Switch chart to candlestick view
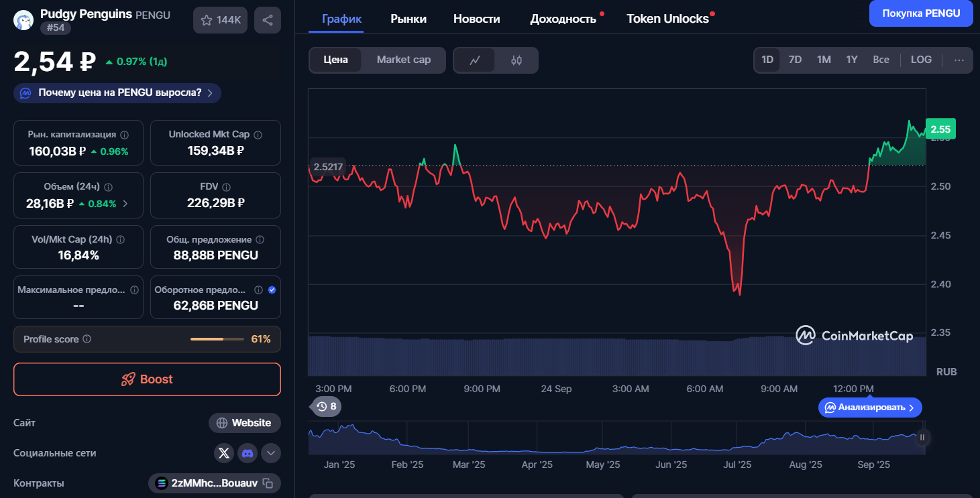This screenshot has width=980, height=498. coord(516,60)
